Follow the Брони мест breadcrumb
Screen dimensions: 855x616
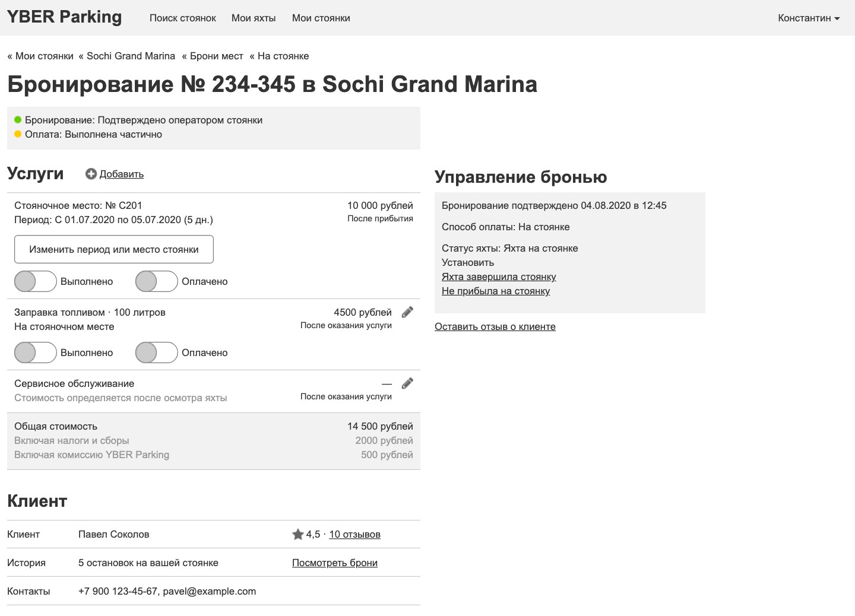[213, 56]
